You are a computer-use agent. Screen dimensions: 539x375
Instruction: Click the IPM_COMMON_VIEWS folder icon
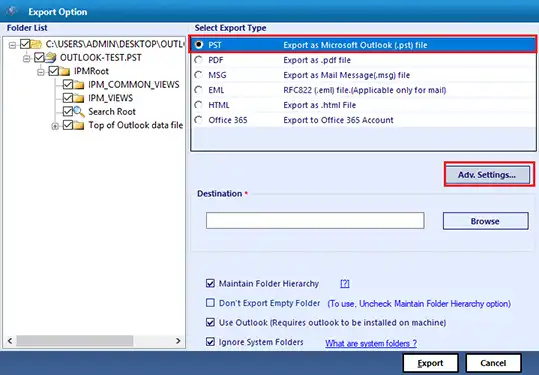point(79,85)
